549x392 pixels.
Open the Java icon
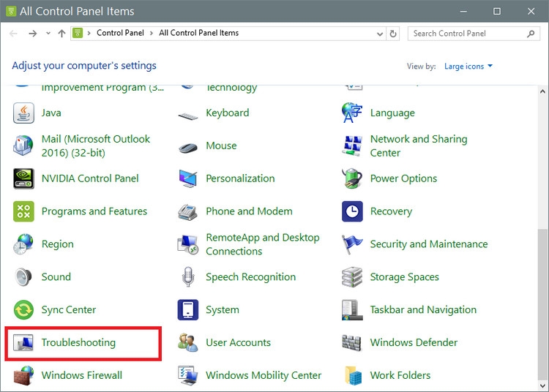point(23,113)
